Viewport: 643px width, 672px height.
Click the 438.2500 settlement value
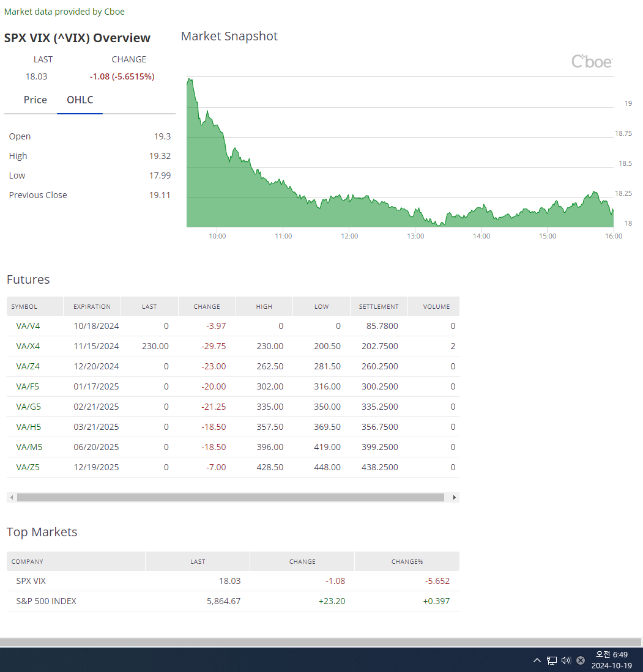380,467
